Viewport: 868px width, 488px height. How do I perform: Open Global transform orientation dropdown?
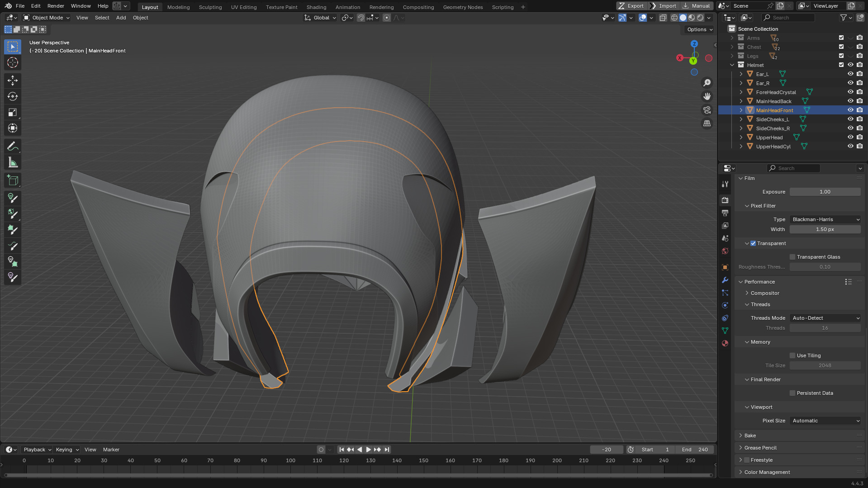coord(320,18)
